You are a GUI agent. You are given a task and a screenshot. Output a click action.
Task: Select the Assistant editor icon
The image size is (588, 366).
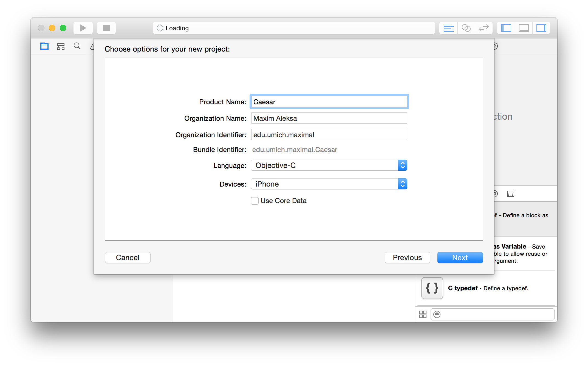point(466,28)
